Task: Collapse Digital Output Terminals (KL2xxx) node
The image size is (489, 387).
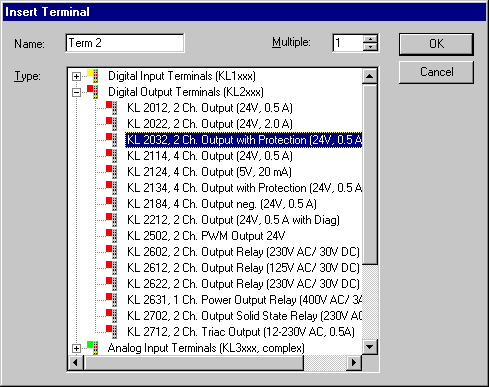Action: tap(76, 92)
